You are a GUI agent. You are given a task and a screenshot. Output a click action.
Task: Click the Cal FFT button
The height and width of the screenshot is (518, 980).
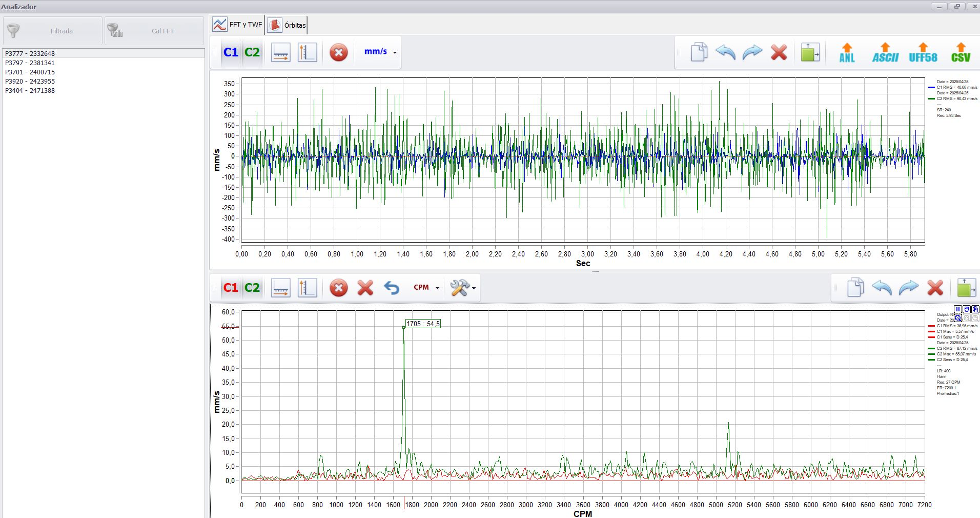point(154,31)
